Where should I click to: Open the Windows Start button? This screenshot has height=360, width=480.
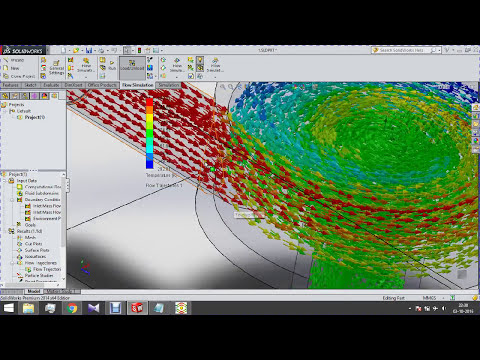[x=8, y=308]
